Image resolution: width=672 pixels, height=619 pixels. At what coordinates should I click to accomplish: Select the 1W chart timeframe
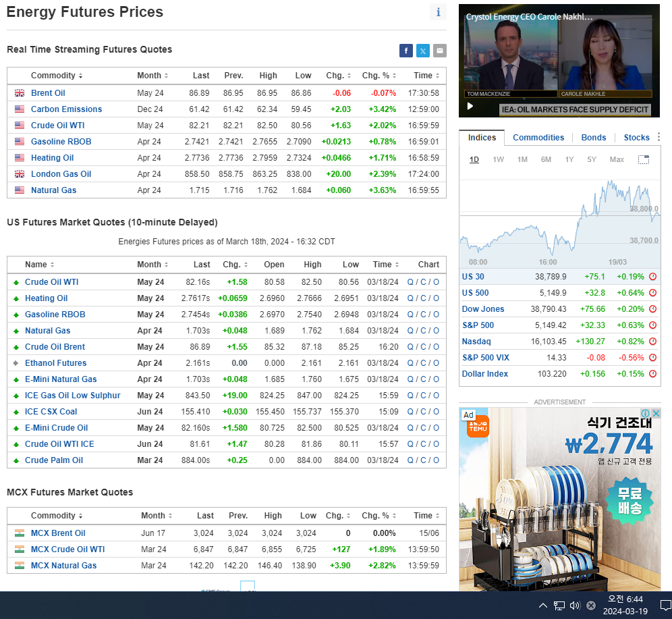(x=498, y=159)
